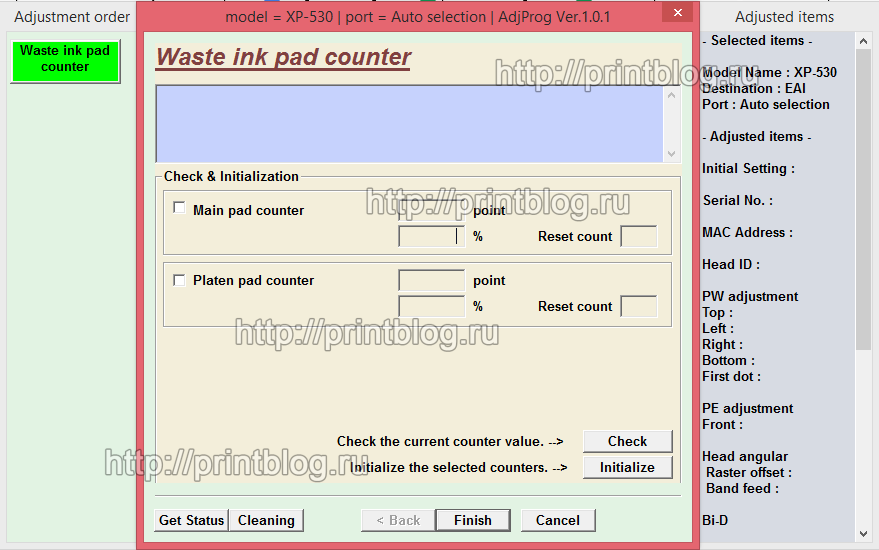Initialize the selected counters

pyautogui.click(x=627, y=467)
